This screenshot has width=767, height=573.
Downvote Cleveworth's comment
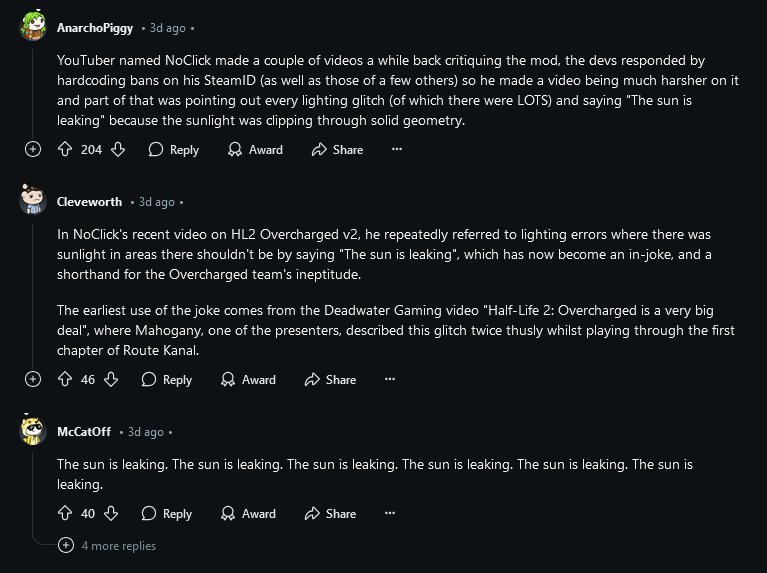pyautogui.click(x=111, y=379)
